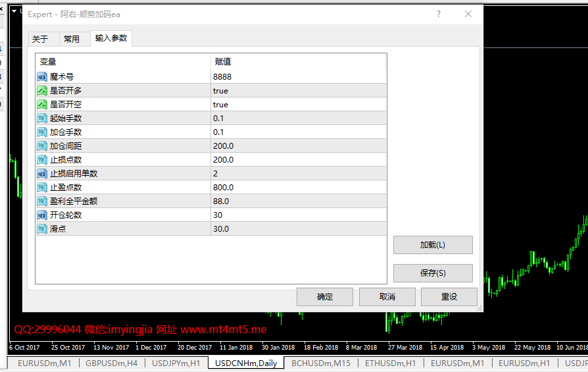Click the 是否开多 boolean icon
Image resolution: width=588 pixels, height=372 pixels.
(x=42, y=91)
